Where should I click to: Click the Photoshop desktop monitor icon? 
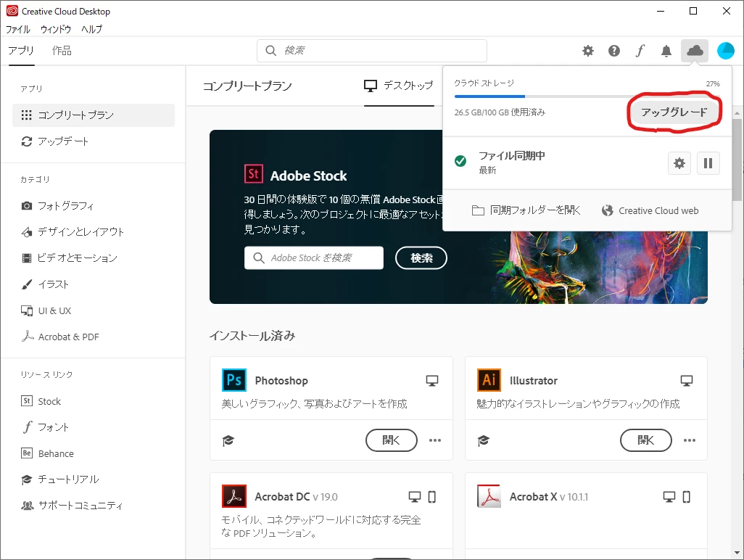[431, 381]
